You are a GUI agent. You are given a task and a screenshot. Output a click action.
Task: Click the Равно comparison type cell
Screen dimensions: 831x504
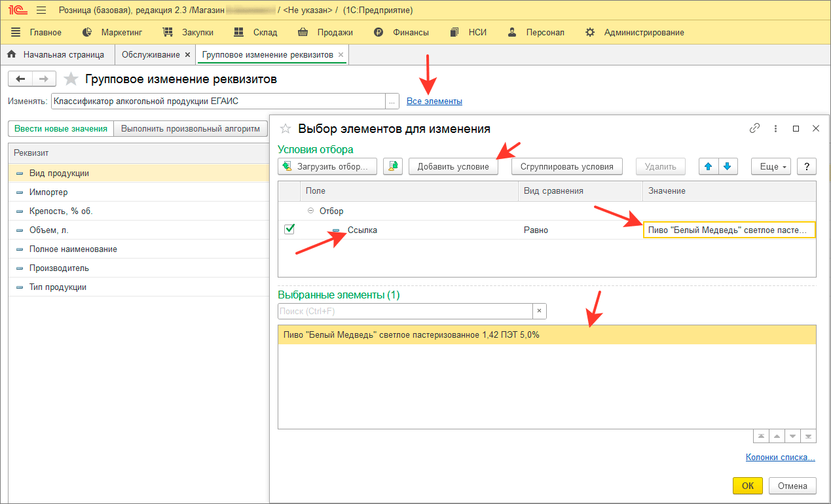pos(580,230)
